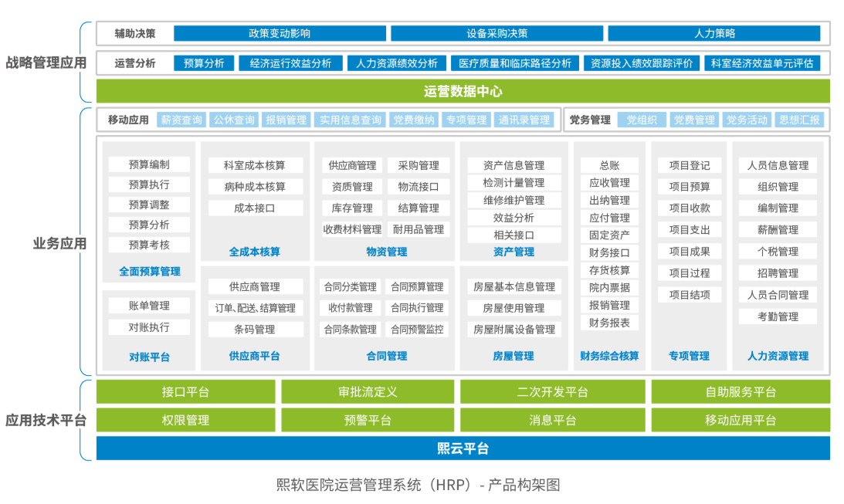Open 维修维护管理 cell

514,200
